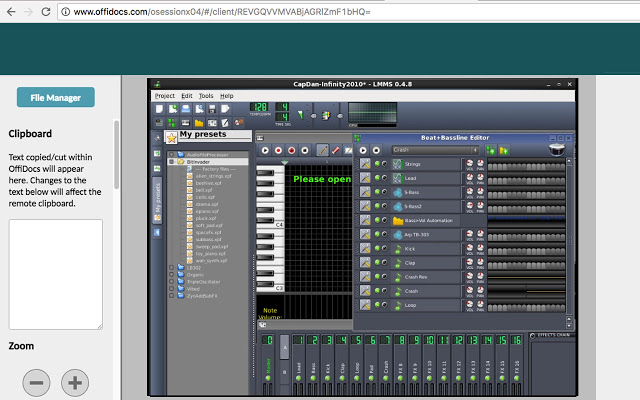Viewport: 640px width, 400px height.
Task: Select the My presets side tab
Action: [157, 200]
